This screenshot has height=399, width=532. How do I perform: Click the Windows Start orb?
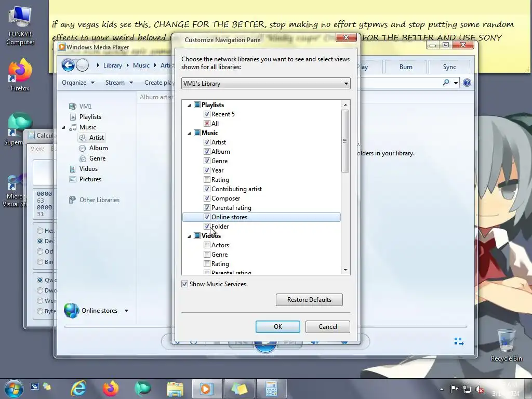point(14,389)
